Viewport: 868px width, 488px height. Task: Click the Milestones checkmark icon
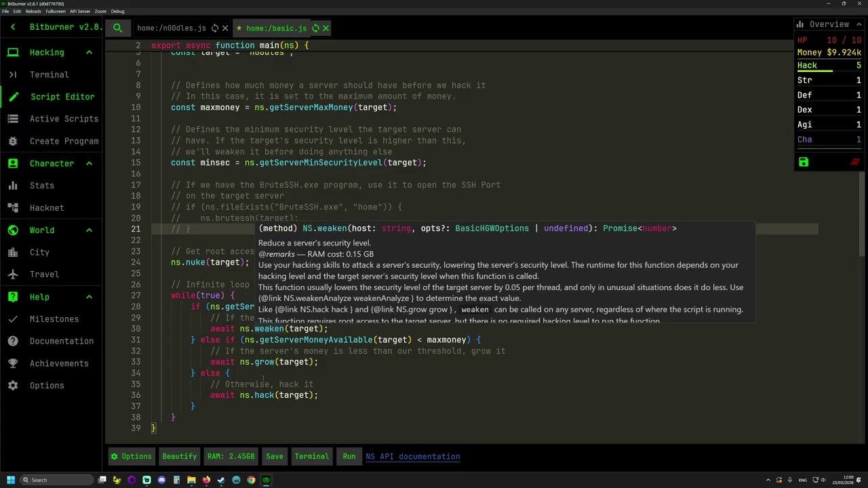coord(13,319)
